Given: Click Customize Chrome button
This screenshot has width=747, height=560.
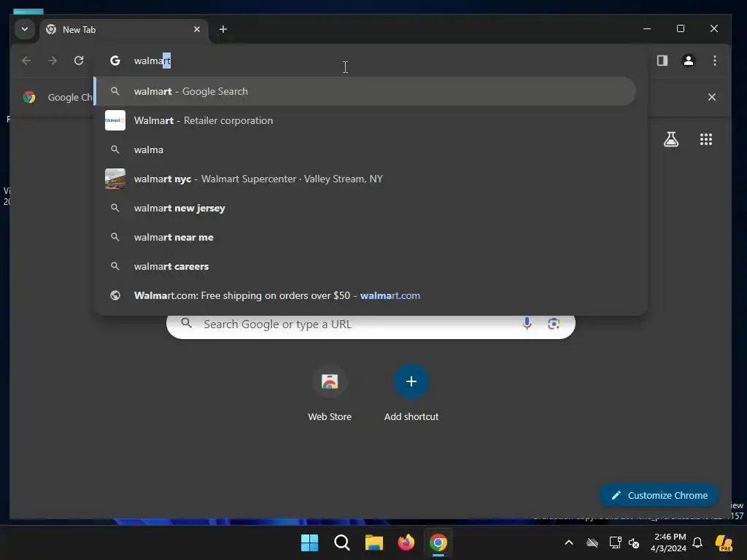Looking at the screenshot, I should tap(659, 496).
